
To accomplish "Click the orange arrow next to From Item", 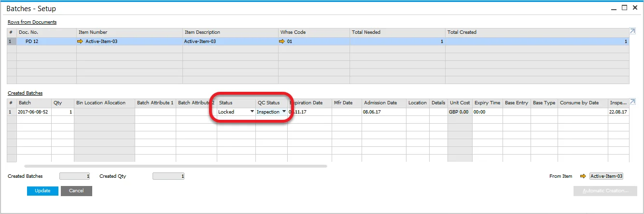I will 583,176.
